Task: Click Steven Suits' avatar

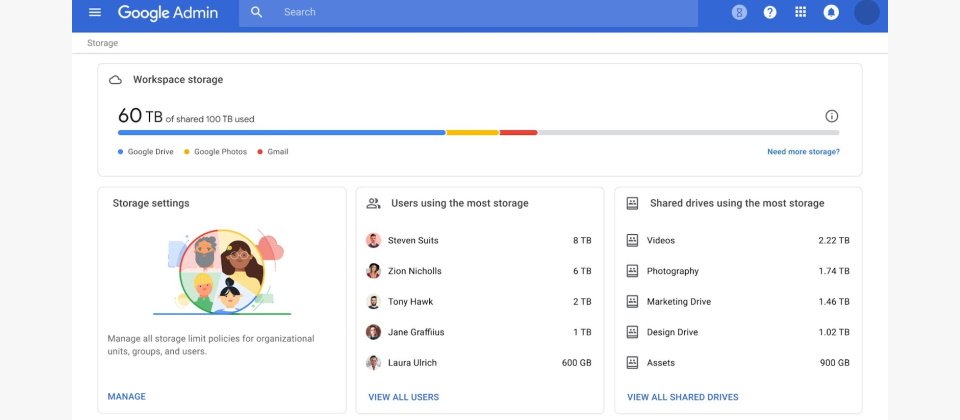Action: 373,241
